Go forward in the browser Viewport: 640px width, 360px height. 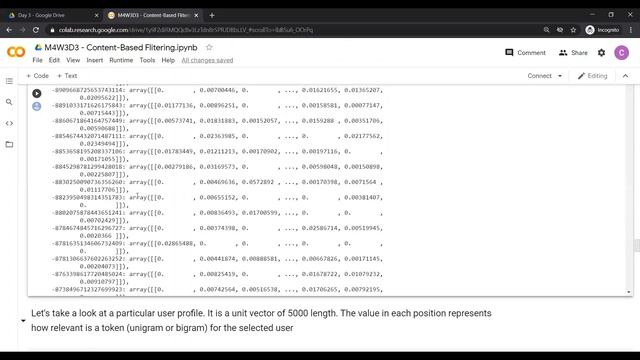click(22, 30)
